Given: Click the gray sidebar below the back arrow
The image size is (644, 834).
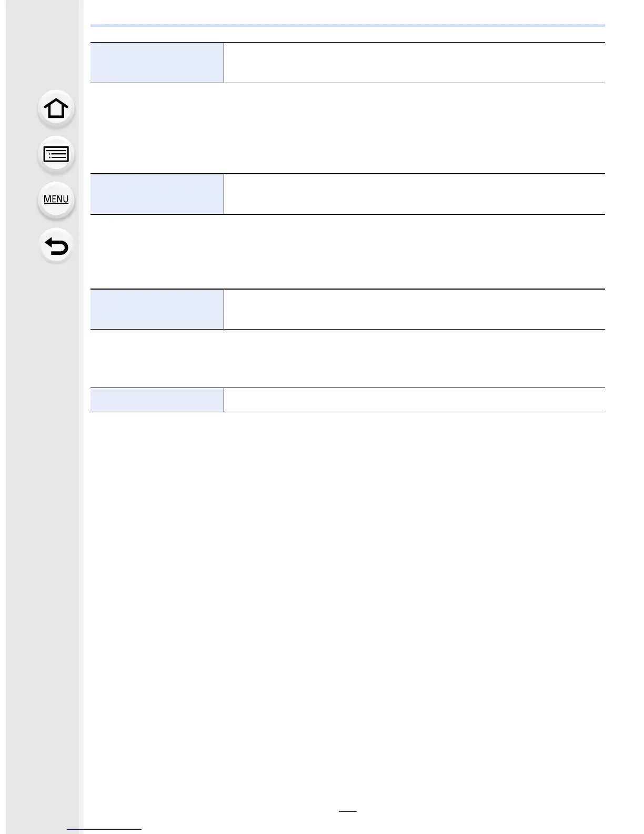Looking at the screenshot, I should point(45,527).
